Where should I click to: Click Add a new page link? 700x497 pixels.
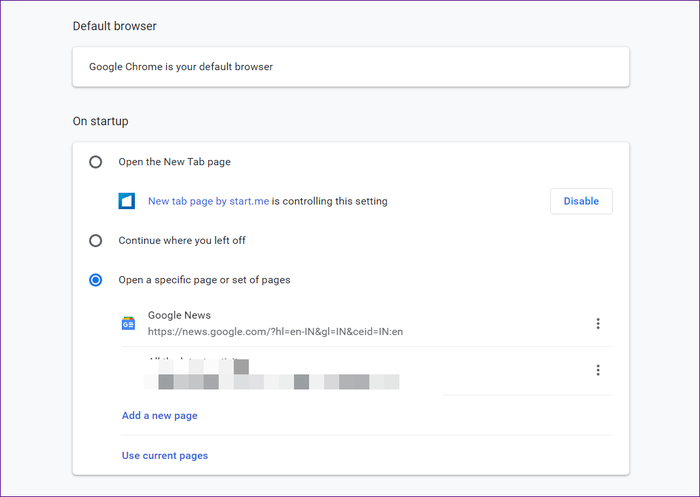(159, 416)
